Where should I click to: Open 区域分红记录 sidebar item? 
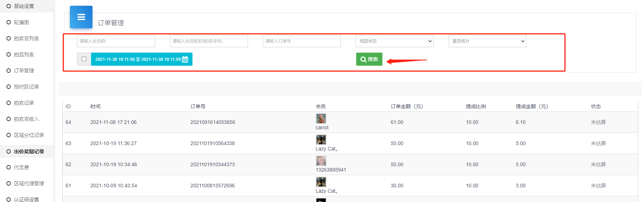coord(29,135)
